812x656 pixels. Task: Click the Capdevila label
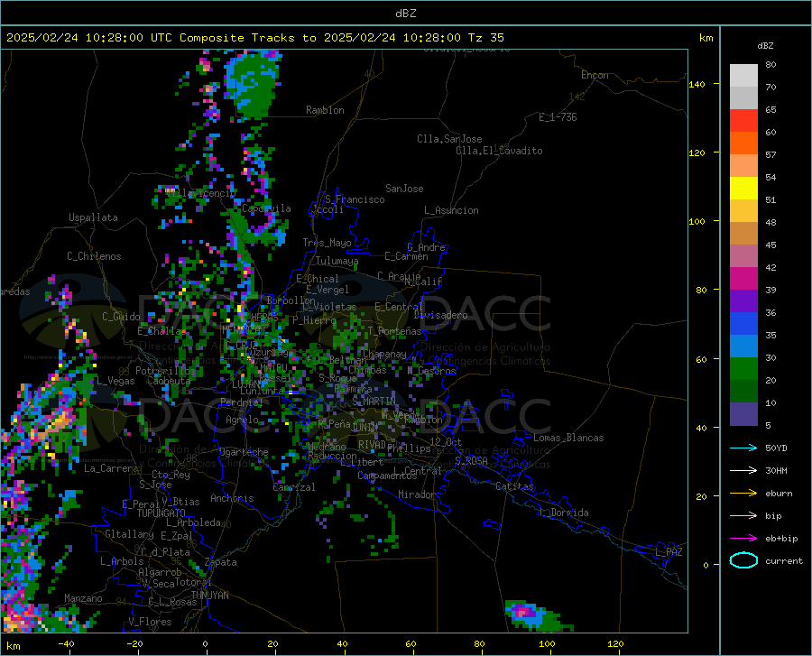266,208
